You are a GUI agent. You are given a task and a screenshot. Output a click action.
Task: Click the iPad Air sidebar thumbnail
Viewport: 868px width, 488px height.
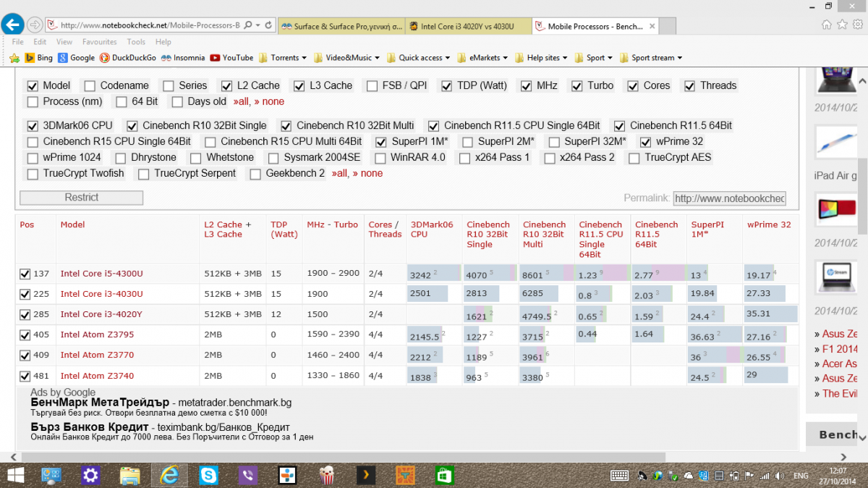point(836,142)
